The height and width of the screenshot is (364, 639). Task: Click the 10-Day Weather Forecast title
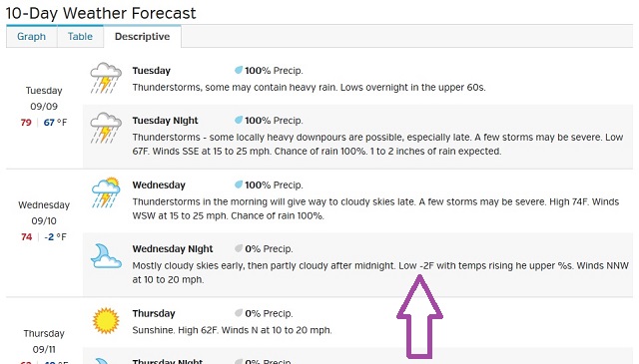tap(101, 13)
